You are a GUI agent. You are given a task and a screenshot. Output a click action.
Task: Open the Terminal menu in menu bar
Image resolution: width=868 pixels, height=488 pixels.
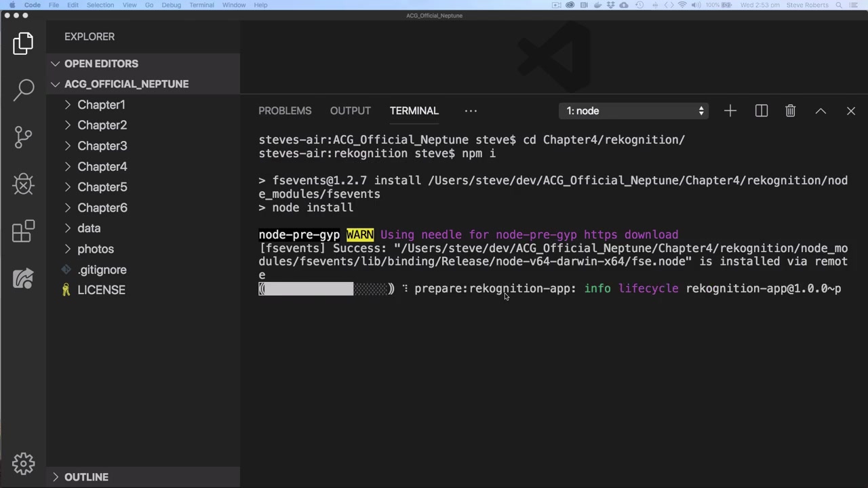201,5
